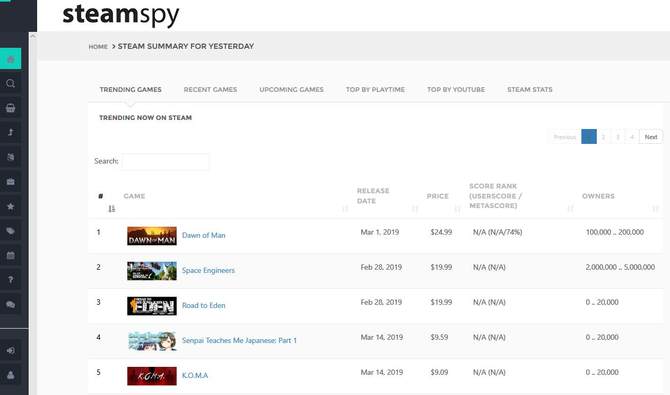Click the steamspy logo

[x=120, y=15]
